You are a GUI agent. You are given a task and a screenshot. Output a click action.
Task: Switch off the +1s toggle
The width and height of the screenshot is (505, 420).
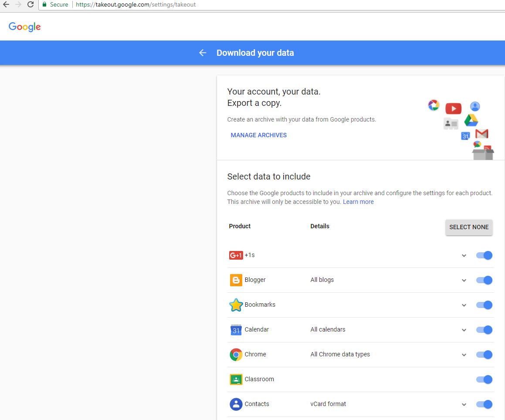click(484, 255)
